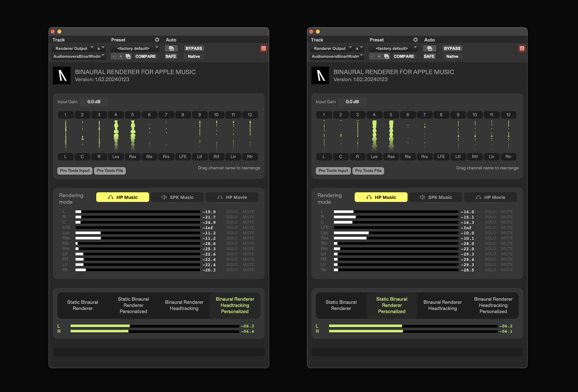Mute the Rss channel in right window
The width and height of the screenshot is (578, 392).
tap(507, 238)
